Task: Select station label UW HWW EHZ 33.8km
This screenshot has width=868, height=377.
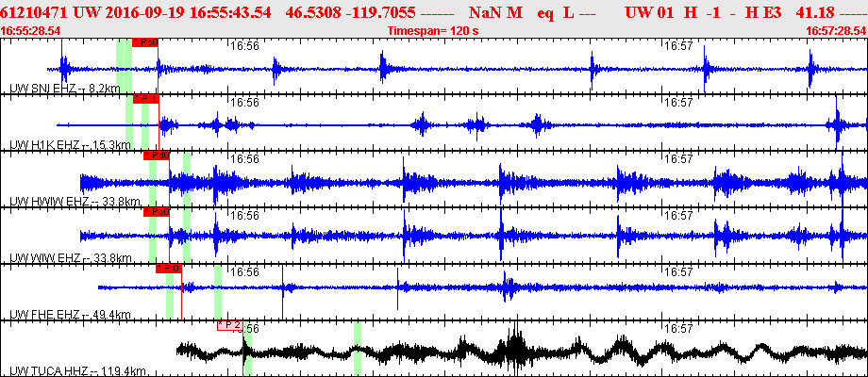Action: [75, 201]
